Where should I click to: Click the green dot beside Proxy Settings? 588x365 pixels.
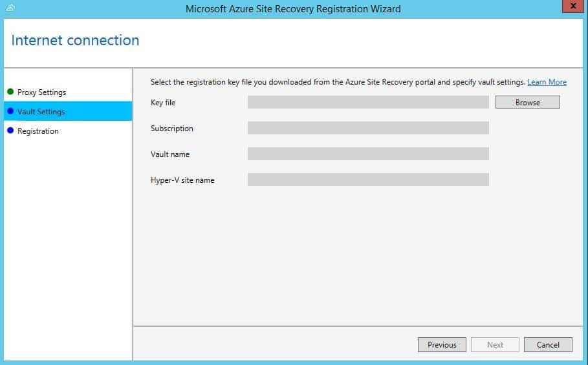coord(10,92)
